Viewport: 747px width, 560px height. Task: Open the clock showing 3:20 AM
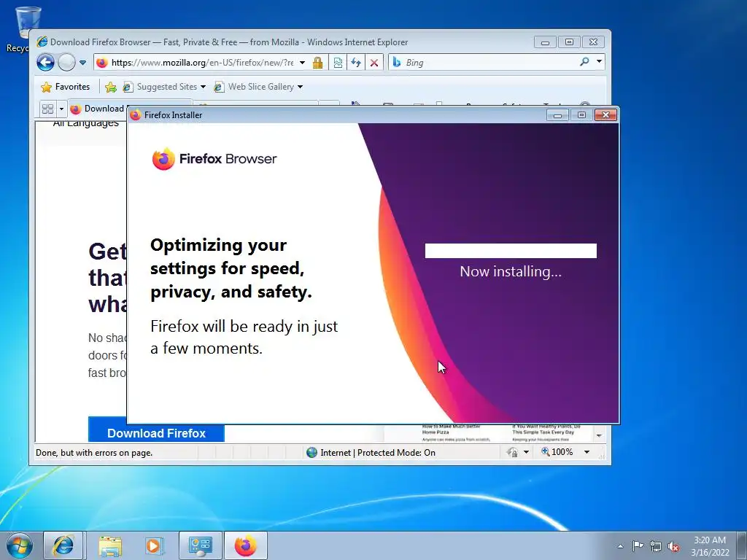pyautogui.click(x=710, y=545)
